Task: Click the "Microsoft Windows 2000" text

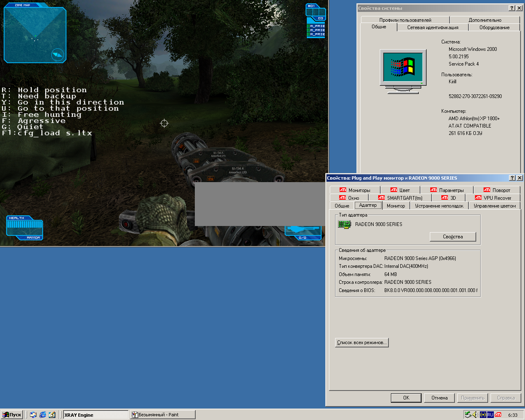Action: click(x=472, y=49)
